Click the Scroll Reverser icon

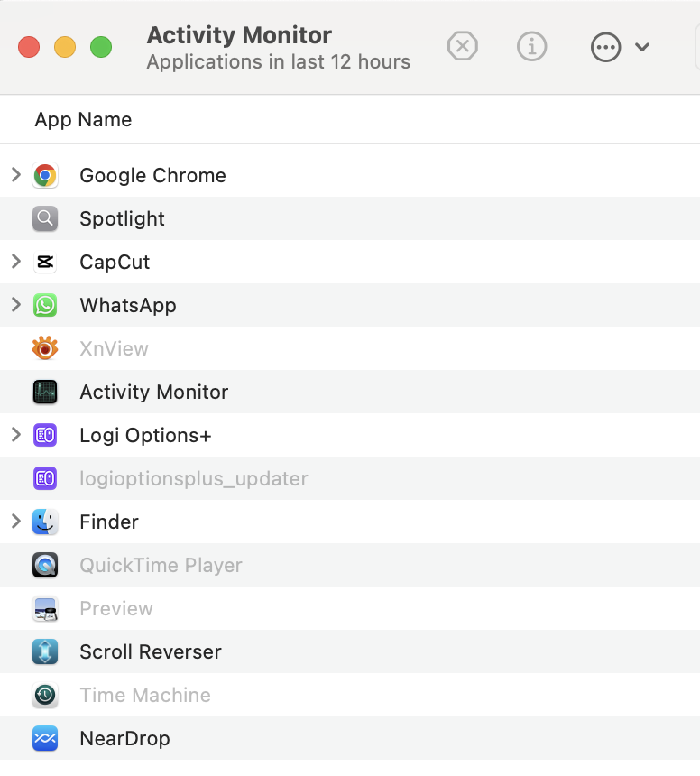[45, 651]
